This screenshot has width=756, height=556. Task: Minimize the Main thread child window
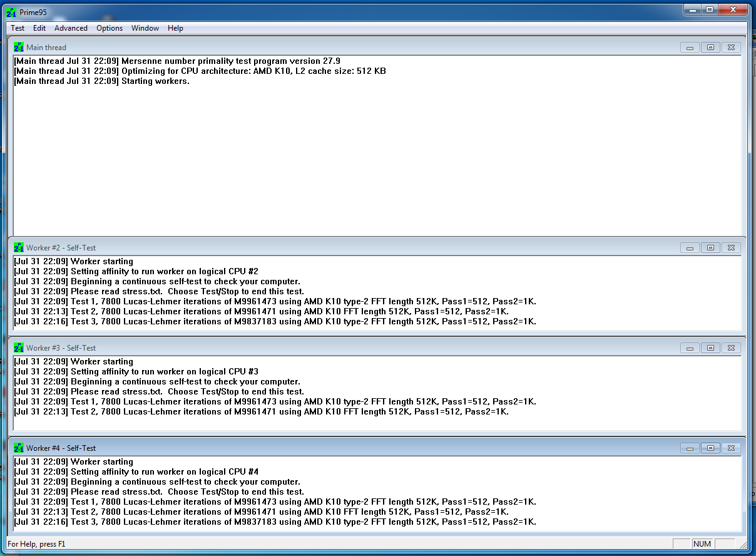690,48
